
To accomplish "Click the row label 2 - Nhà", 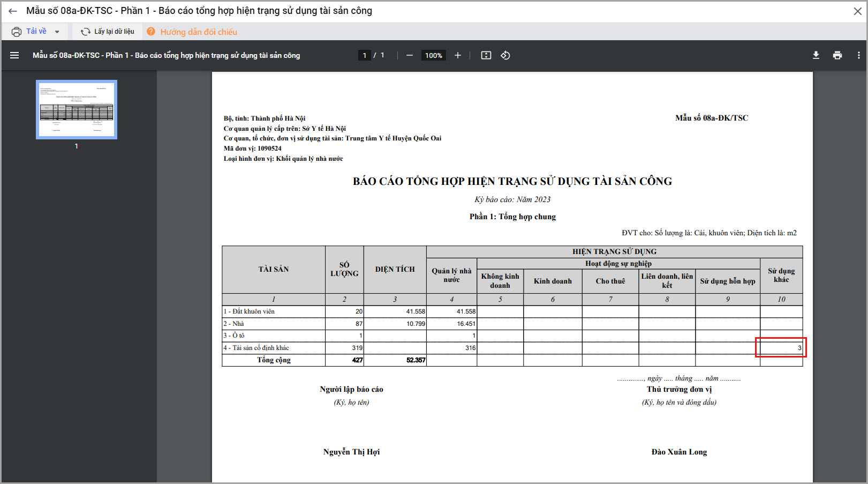I will click(x=233, y=324).
